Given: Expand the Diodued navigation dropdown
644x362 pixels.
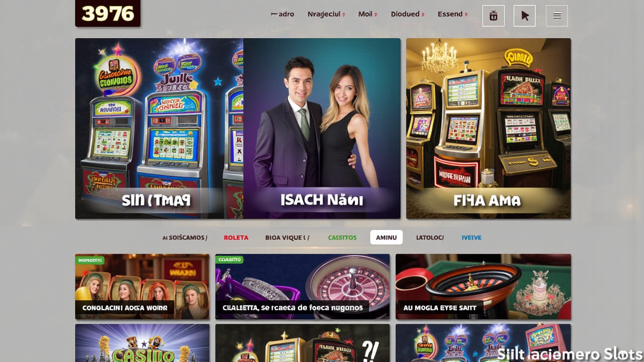Looking at the screenshot, I should [408, 14].
